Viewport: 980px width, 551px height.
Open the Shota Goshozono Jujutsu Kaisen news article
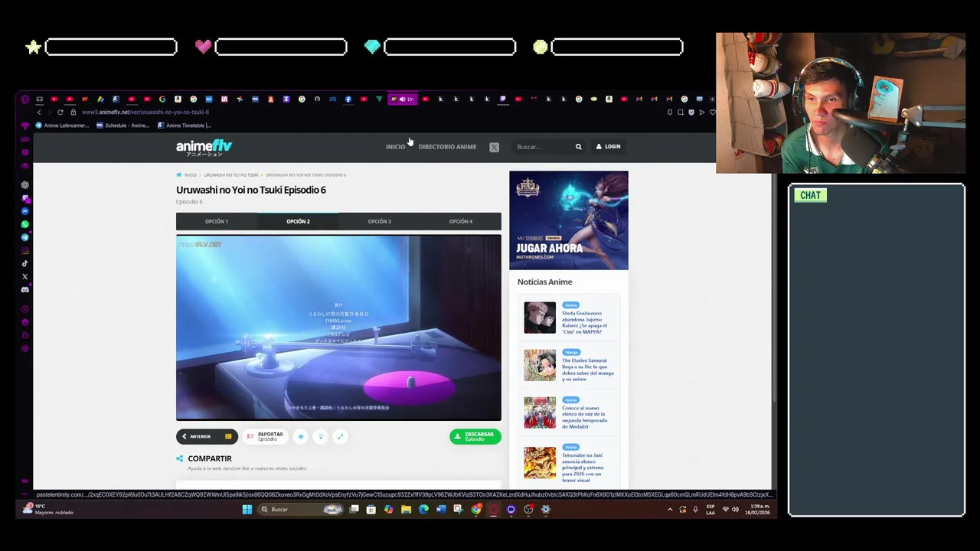click(585, 322)
